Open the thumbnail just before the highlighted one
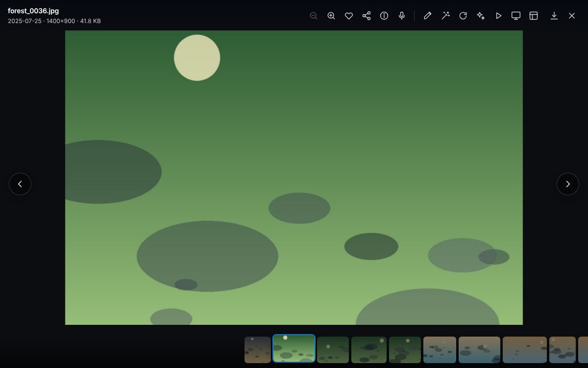 (x=258, y=350)
